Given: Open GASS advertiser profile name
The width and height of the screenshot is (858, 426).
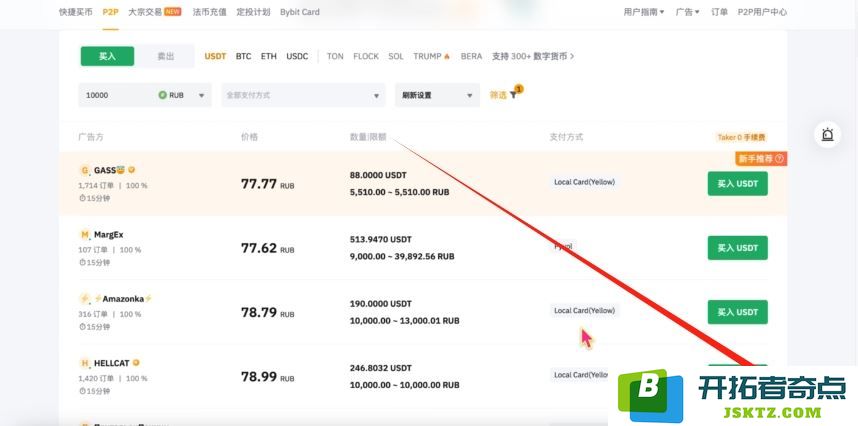Looking at the screenshot, I should pos(109,170).
